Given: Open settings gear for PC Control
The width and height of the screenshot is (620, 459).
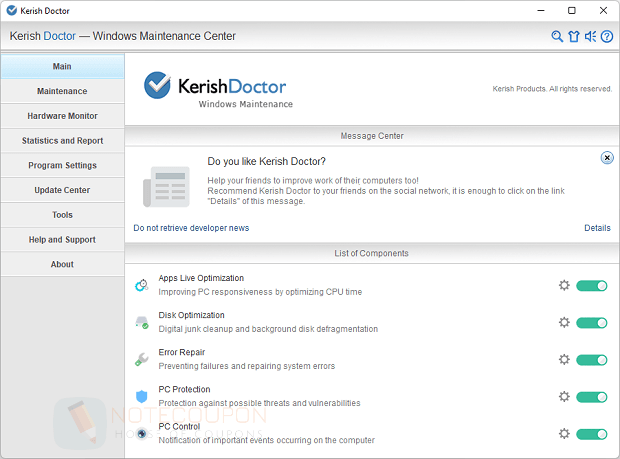Looking at the screenshot, I should (x=564, y=434).
